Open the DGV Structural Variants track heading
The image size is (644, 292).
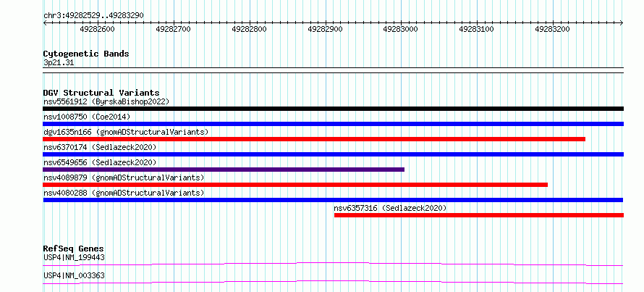[101, 93]
